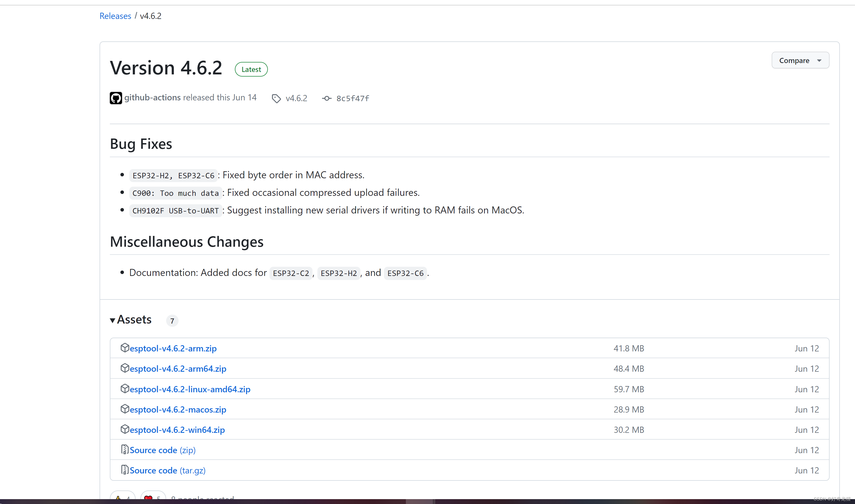
Task: Download Source code (zip)
Action: pos(163,450)
